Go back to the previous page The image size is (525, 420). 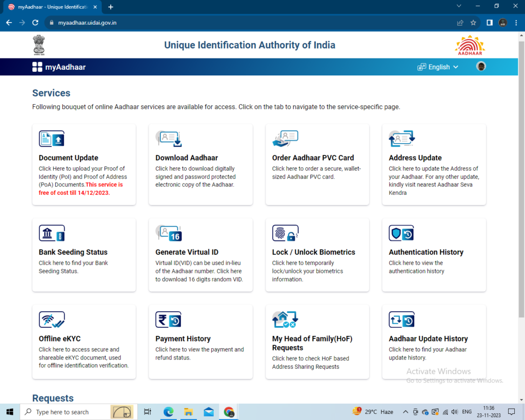coord(9,23)
